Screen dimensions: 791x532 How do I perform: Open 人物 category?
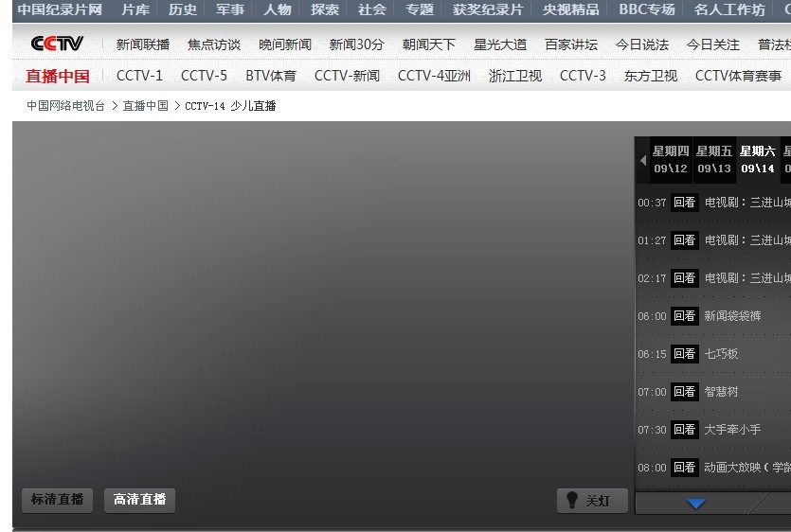click(x=278, y=9)
